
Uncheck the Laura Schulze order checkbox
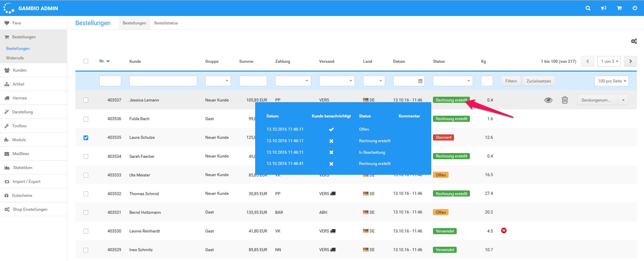(86, 138)
